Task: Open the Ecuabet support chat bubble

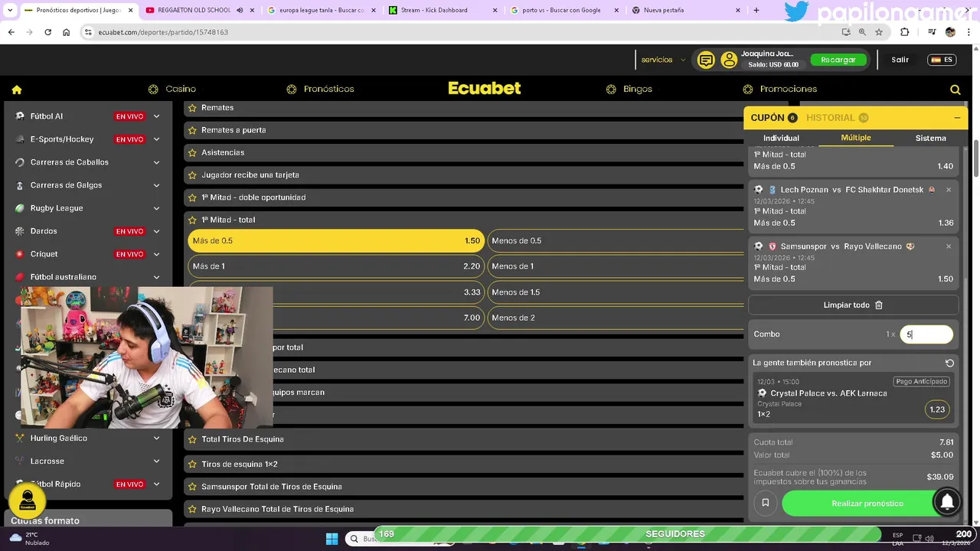Action: (28, 500)
